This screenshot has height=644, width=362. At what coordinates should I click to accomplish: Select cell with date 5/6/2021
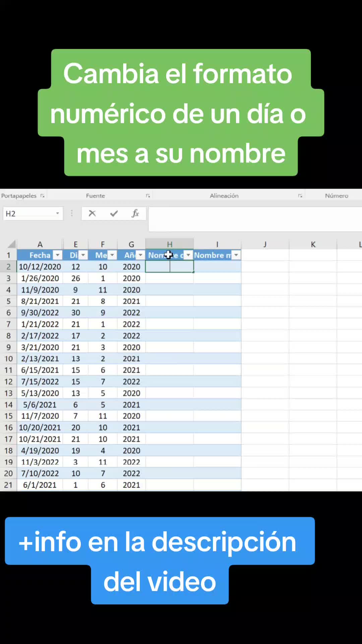coord(40,405)
